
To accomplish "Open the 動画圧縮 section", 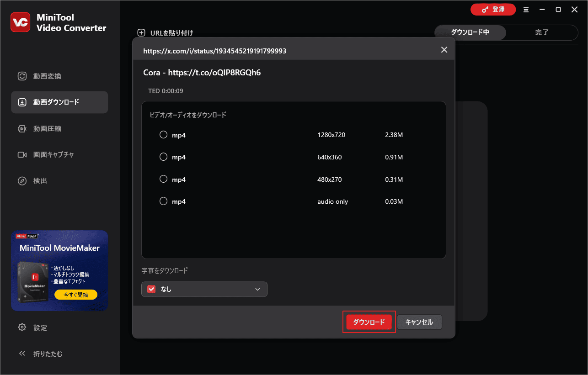I will [x=59, y=129].
